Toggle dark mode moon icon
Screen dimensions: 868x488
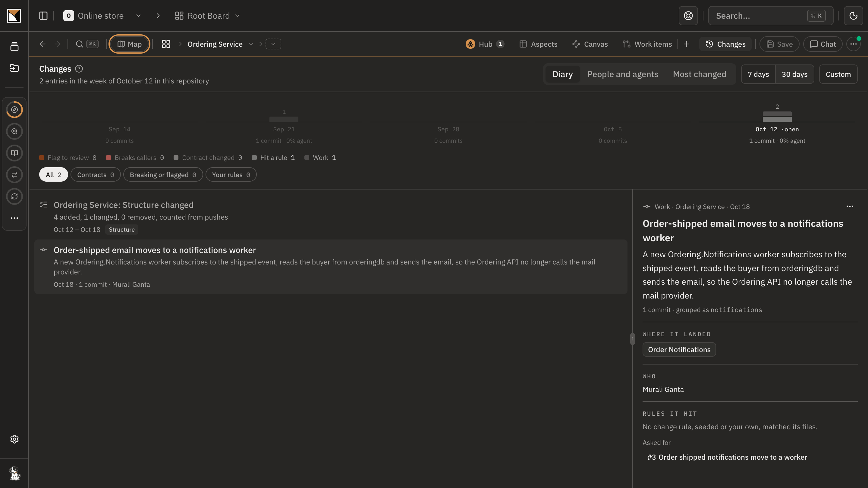[x=853, y=15]
